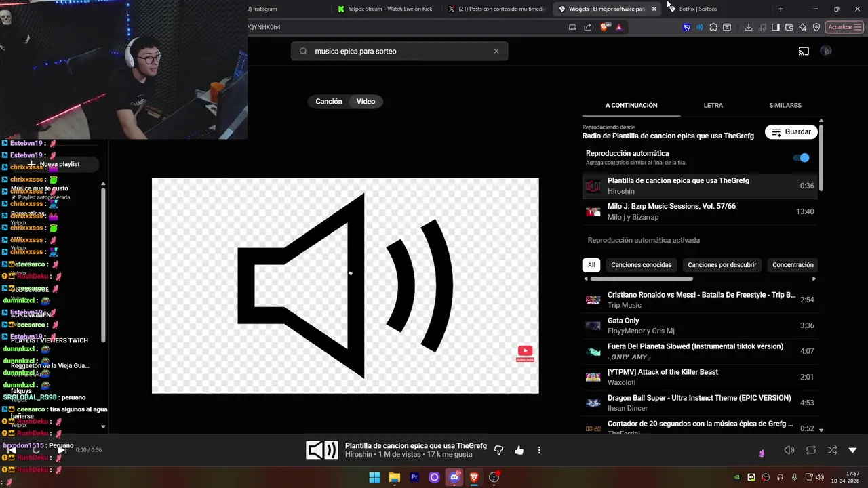Play YTPMV Attack of the Killer Beast
The width and height of the screenshot is (868, 488).
click(x=700, y=377)
